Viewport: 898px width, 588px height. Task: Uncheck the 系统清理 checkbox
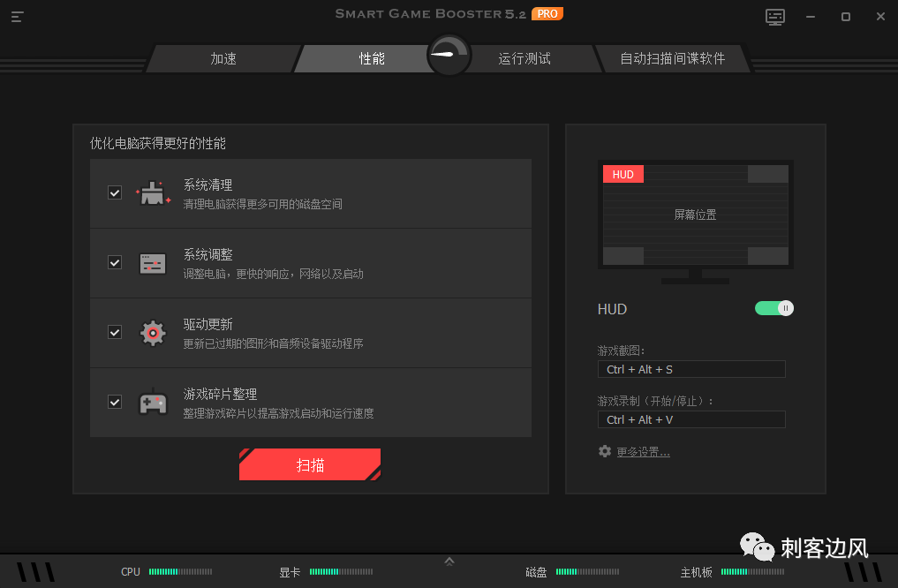click(x=115, y=193)
